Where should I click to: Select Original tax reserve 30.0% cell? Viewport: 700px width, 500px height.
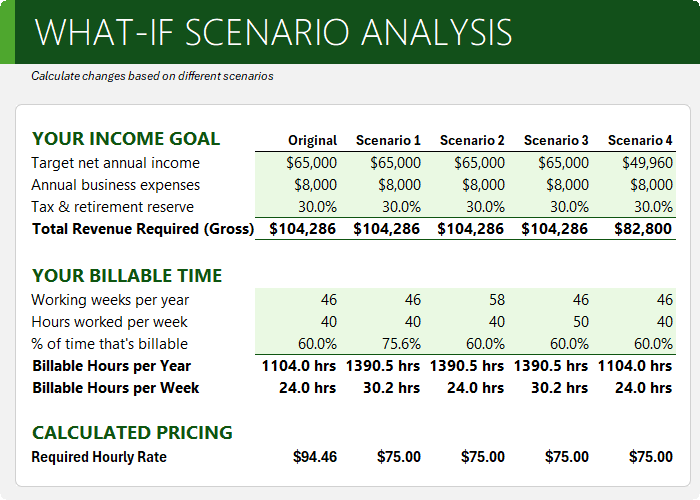317,207
